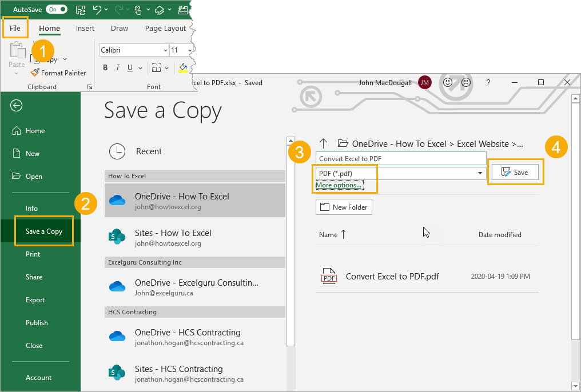Choose Sites - How To Excel location
581x392 pixels.
pos(195,237)
